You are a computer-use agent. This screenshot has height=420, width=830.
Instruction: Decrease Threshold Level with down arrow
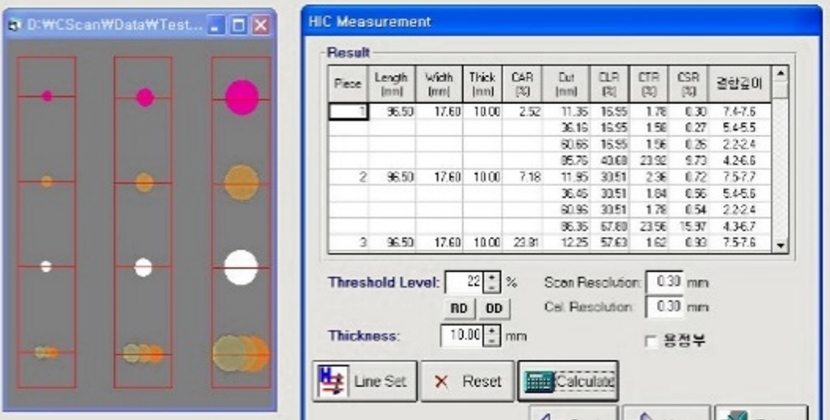(x=492, y=288)
